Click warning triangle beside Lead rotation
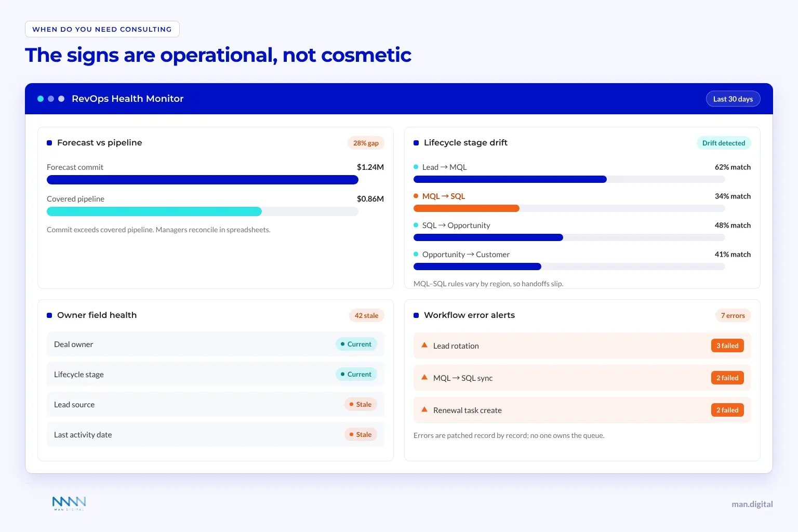798x532 pixels. tap(424, 345)
